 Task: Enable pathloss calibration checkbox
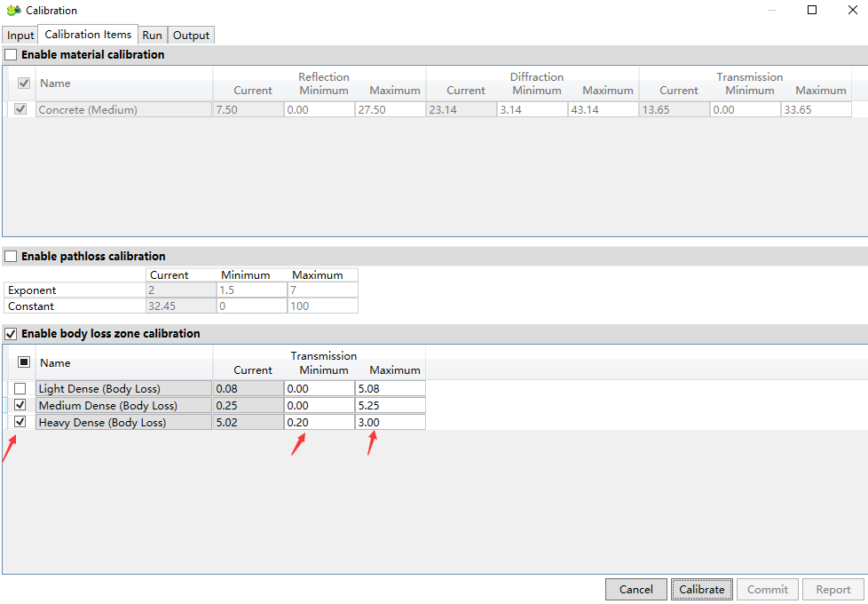tap(11, 257)
